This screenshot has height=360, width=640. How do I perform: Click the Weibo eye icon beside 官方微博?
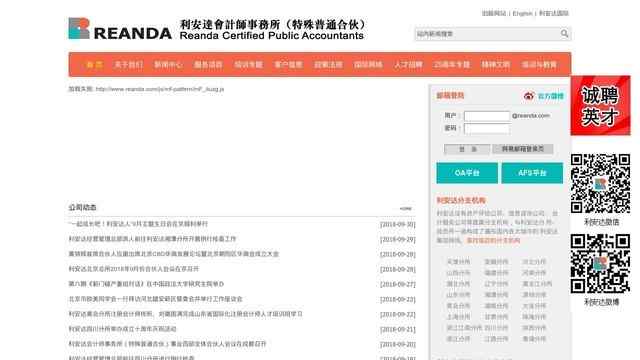529,96
